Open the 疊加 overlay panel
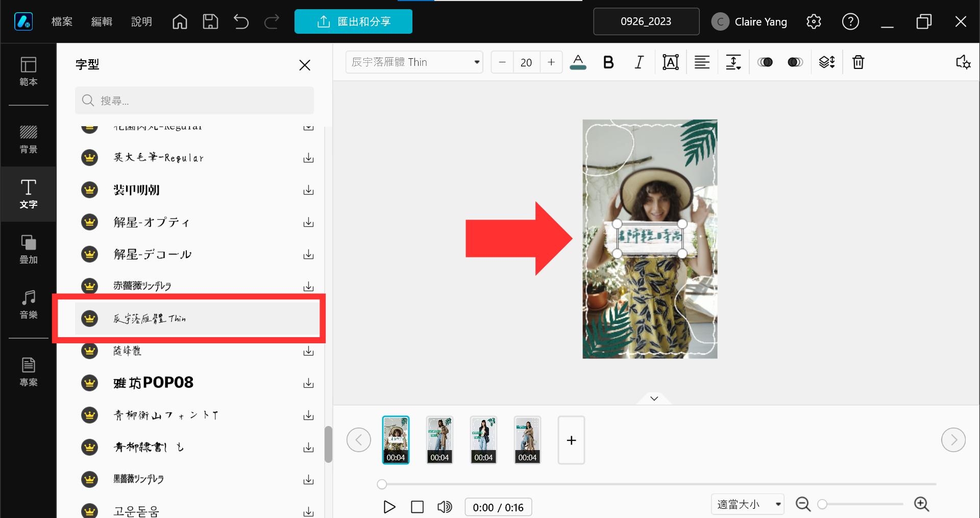This screenshot has width=980, height=518. click(x=29, y=249)
